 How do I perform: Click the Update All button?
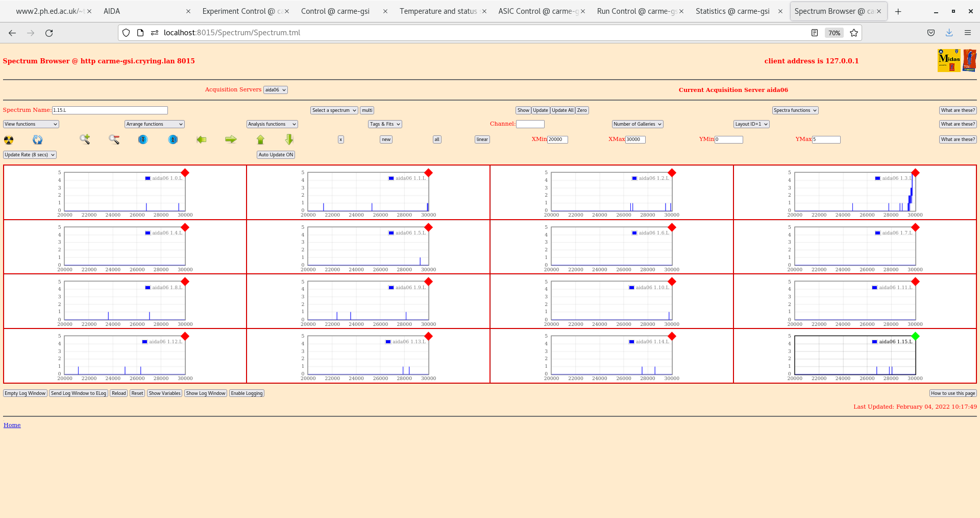(x=562, y=110)
